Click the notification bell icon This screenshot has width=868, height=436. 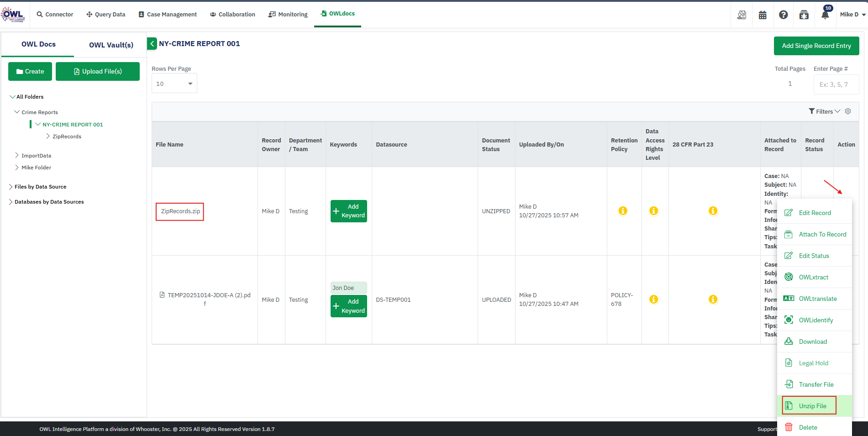[x=825, y=15]
